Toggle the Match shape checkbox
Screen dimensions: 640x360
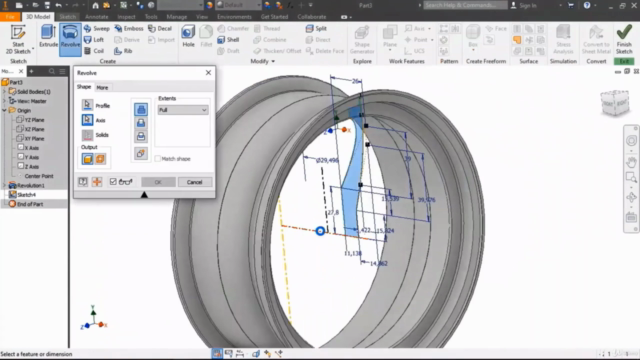coord(158,159)
